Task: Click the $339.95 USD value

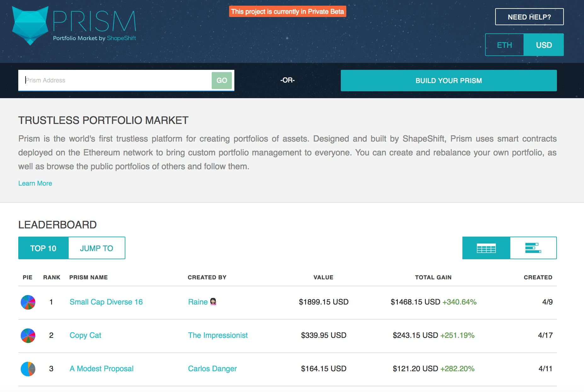Action: click(323, 335)
